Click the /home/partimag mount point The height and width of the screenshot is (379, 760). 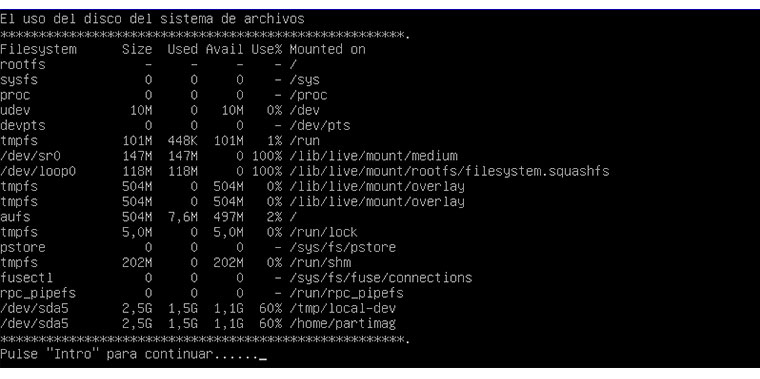pyautogui.click(x=343, y=323)
